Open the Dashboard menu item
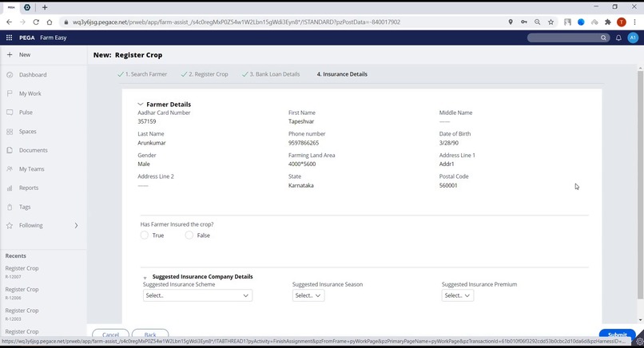 click(33, 75)
